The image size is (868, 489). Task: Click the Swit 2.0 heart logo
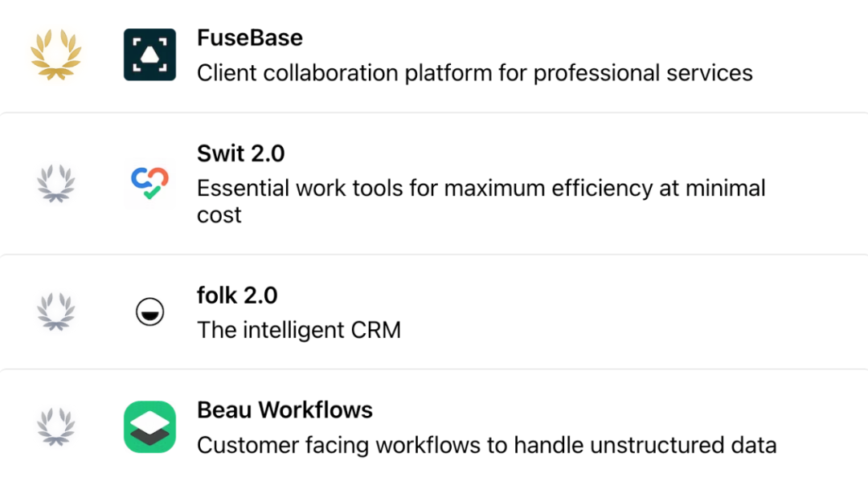tap(149, 183)
